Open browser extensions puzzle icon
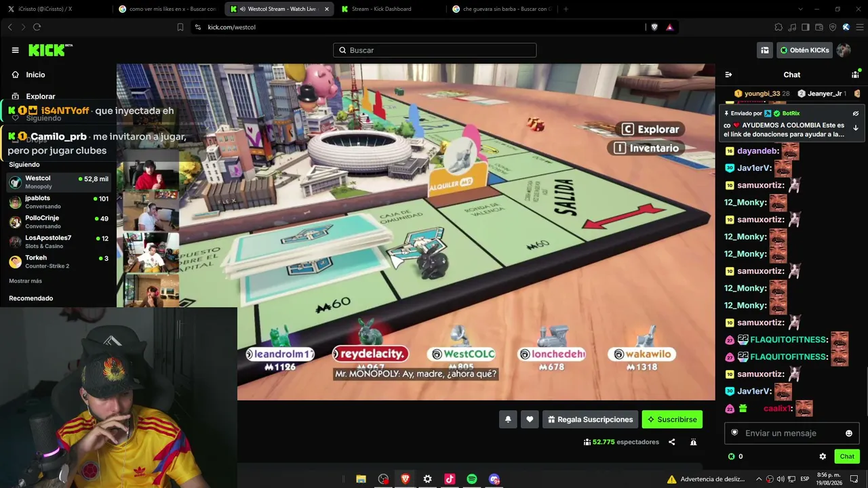This screenshot has width=868, height=488. click(778, 27)
